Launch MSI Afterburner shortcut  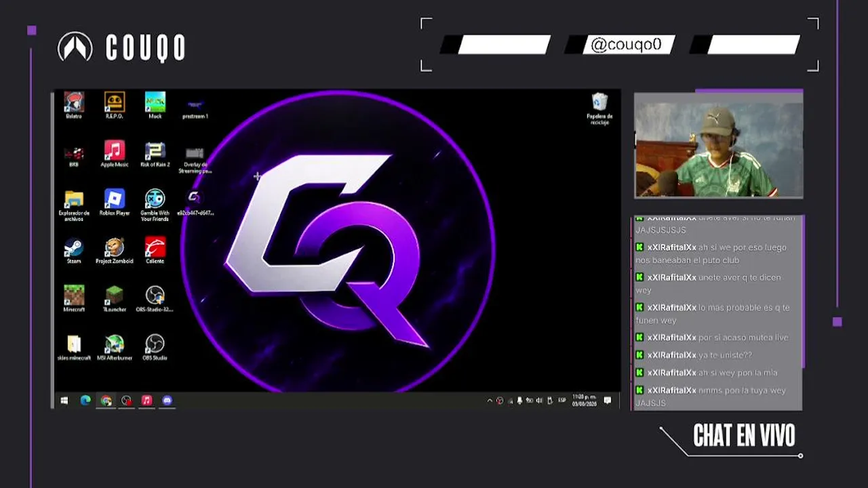114,348
